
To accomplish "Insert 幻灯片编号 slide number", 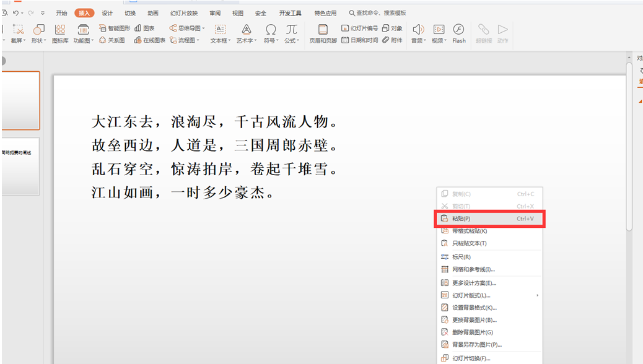I will (360, 28).
